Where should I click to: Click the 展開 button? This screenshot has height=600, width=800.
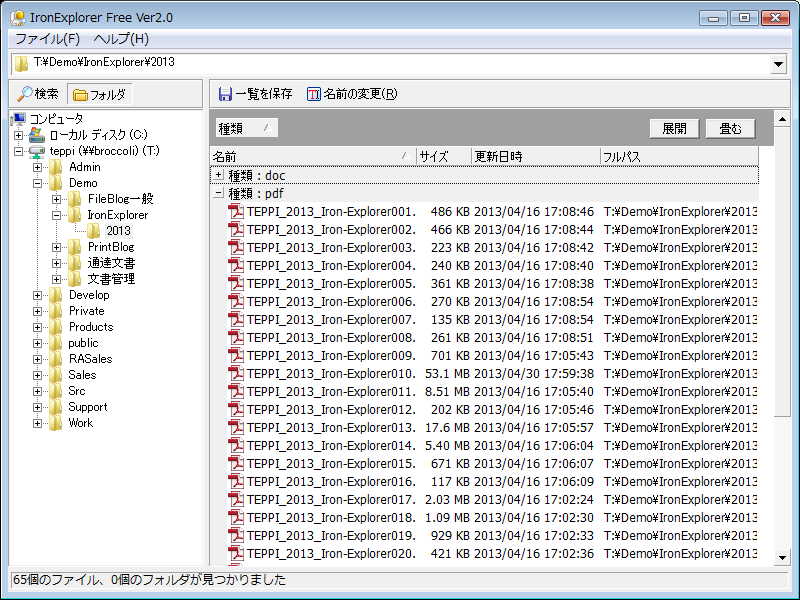pyautogui.click(x=674, y=129)
